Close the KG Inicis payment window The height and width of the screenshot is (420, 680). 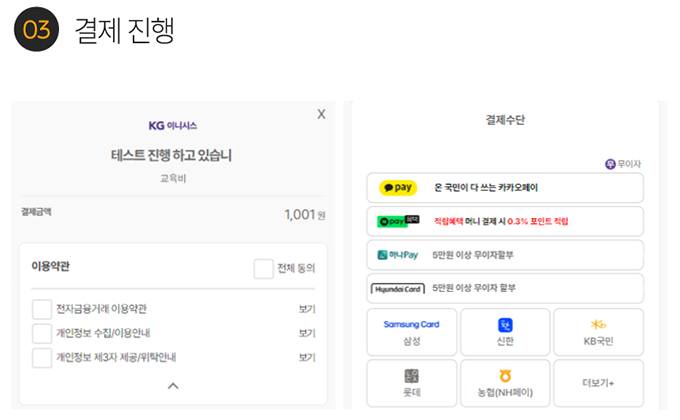(x=321, y=114)
